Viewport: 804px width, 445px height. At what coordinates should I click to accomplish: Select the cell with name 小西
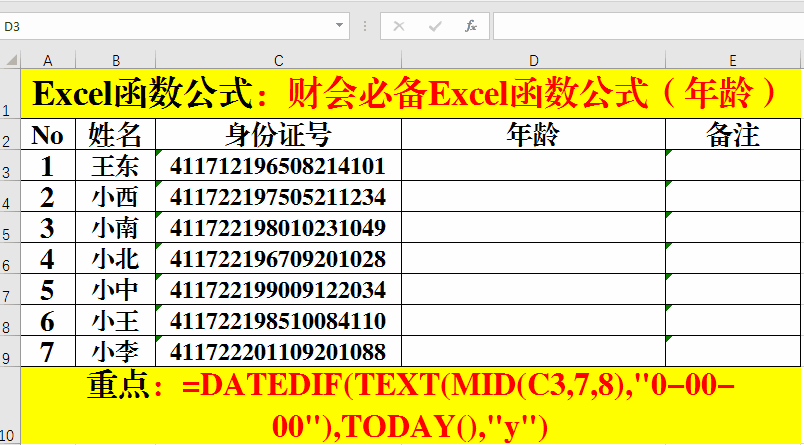115,196
